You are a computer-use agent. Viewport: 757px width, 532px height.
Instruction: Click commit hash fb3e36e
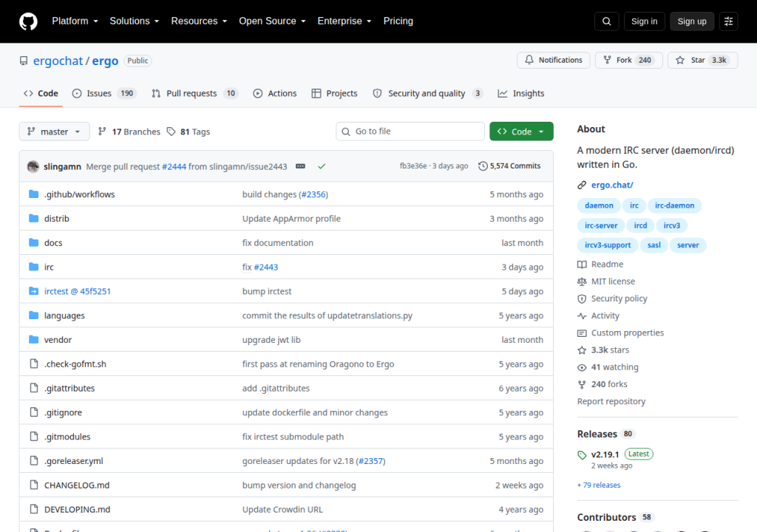(413, 166)
